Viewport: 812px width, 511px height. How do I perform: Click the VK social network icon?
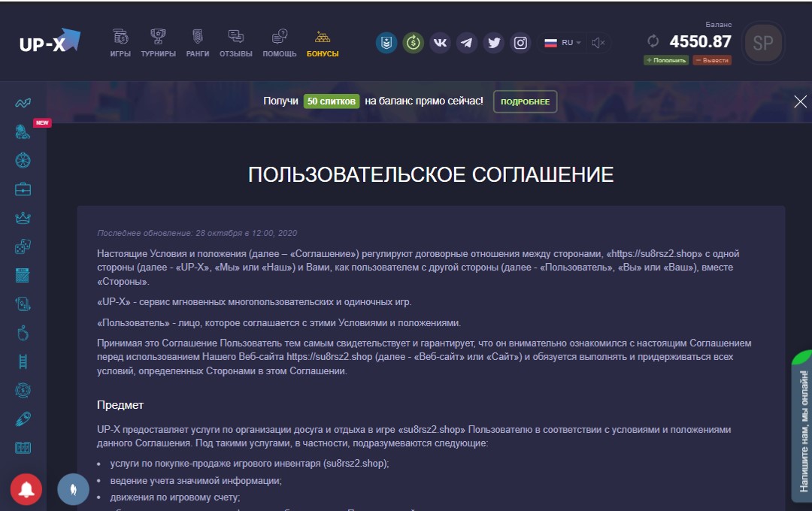pyautogui.click(x=441, y=43)
